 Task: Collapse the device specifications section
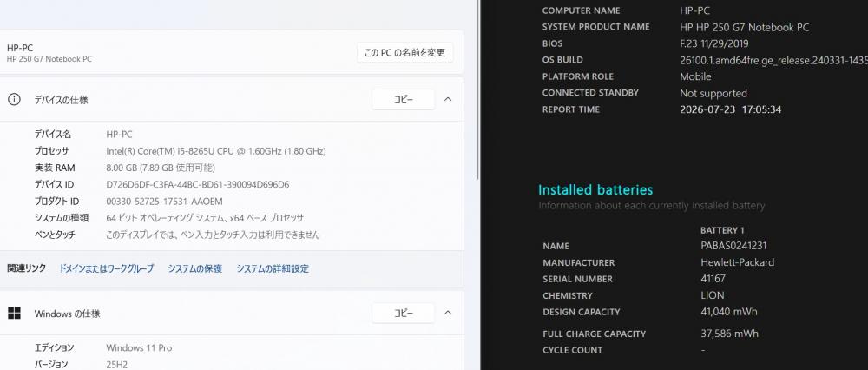pos(449,100)
